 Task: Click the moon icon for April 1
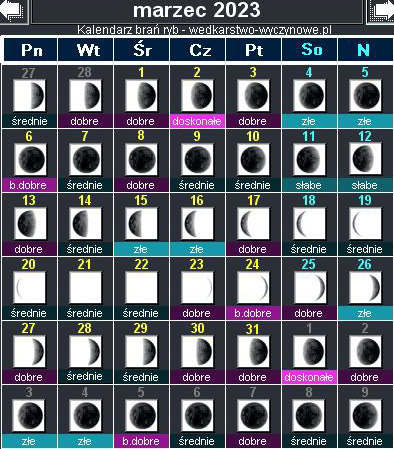coord(309,352)
